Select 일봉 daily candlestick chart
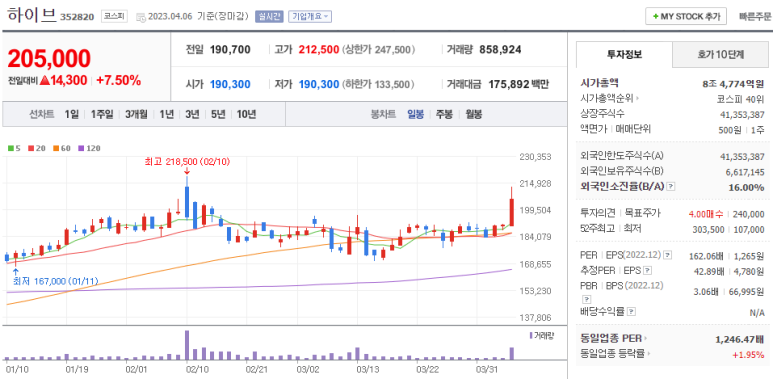The height and width of the screenshot is (379, 773). click(415, 115)
